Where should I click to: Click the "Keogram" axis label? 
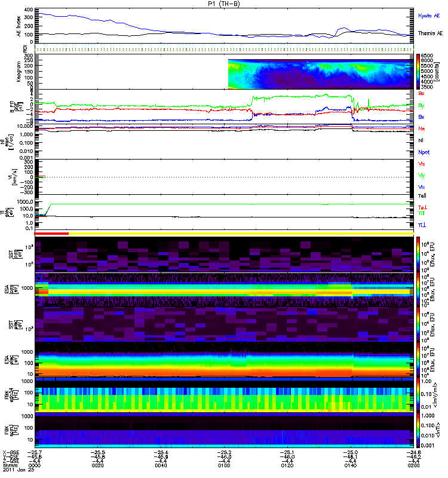click(x=19, y=71)
